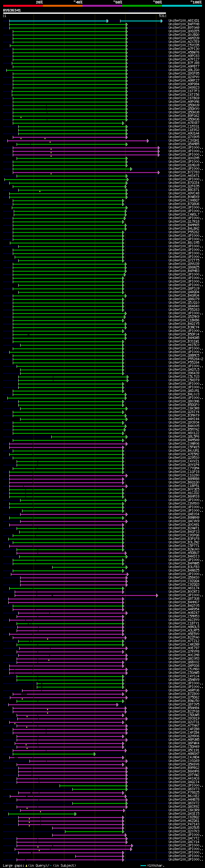This screenshot has height=868, width=205.
Task: Select hit label UniRef100_Q8T3V5
Action: click(184, 705)
